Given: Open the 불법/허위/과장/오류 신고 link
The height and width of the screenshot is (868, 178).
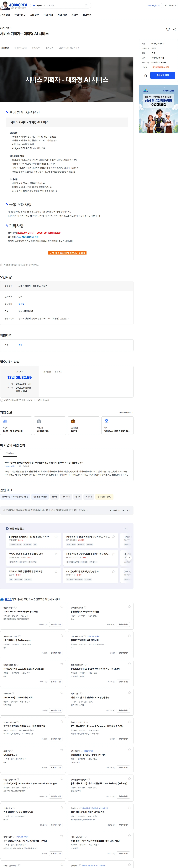Looking at the screenshot, I should 120,510.
